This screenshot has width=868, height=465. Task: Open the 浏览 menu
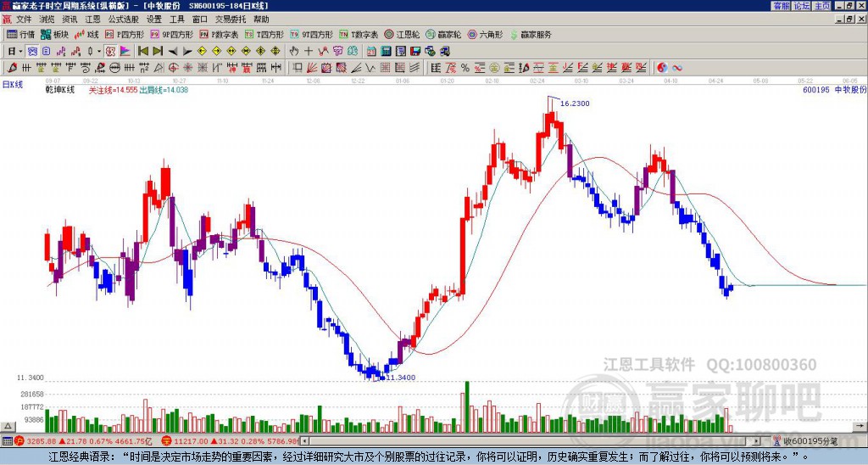pos(47,20)
